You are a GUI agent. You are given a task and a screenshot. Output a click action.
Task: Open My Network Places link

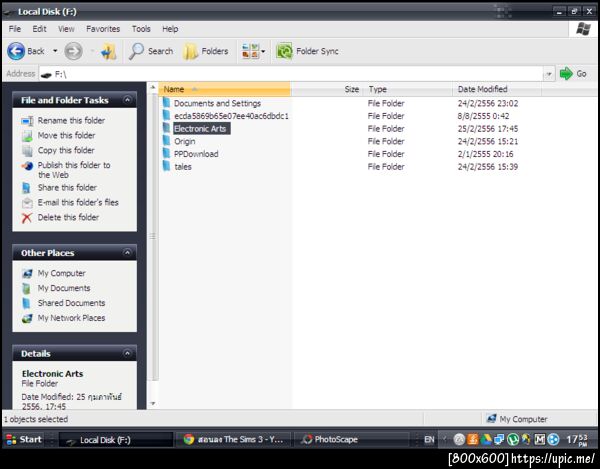[71, 318]
